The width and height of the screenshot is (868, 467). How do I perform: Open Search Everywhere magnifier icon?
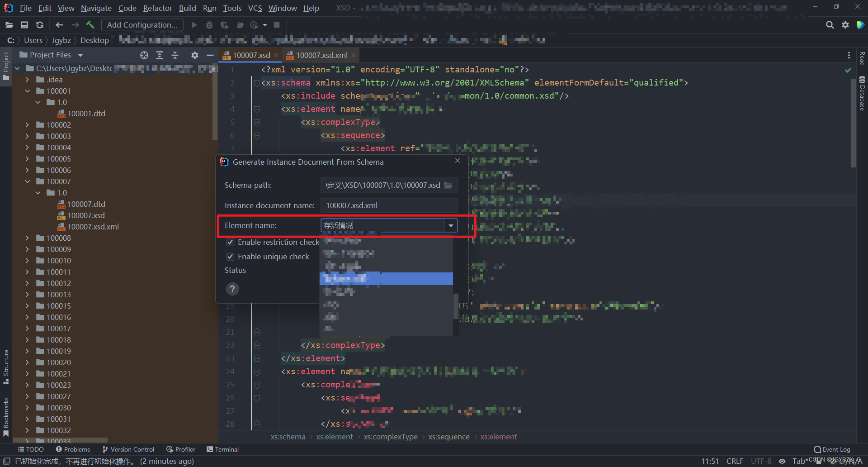(x=830, y=25)
